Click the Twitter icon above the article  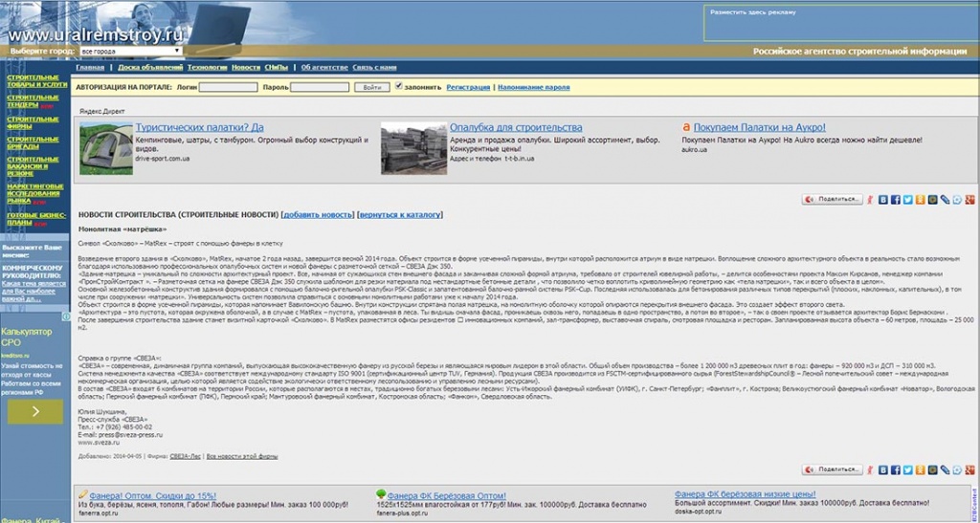pos(908,200)
